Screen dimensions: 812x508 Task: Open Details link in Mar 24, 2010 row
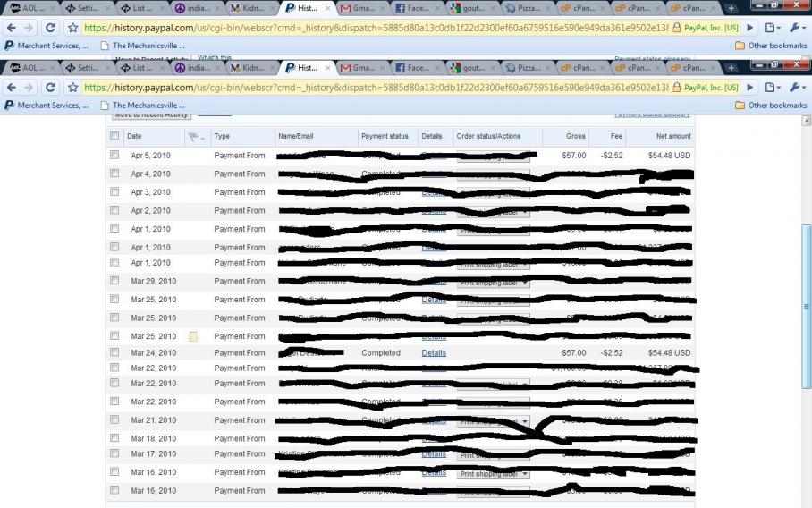(x=434, y=352)
